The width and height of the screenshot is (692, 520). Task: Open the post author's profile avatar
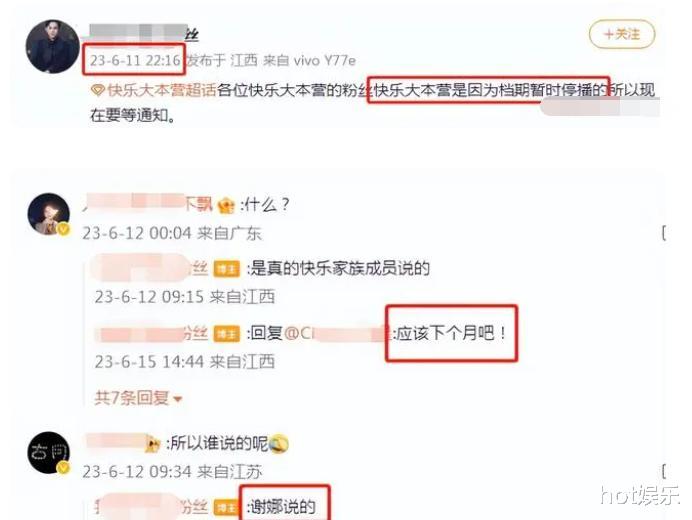click(x=53, y=46)
